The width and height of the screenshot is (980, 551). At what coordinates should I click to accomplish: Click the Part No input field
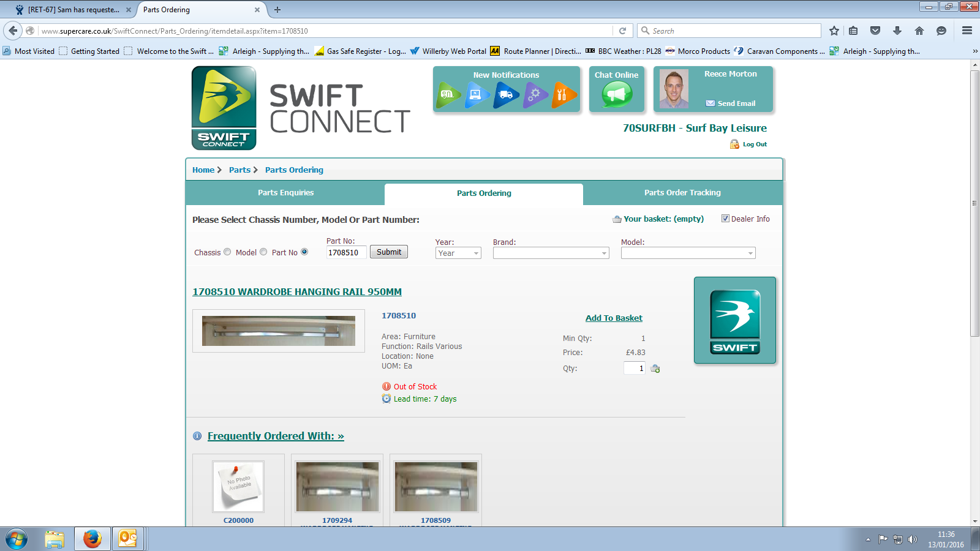coord(347,252)
